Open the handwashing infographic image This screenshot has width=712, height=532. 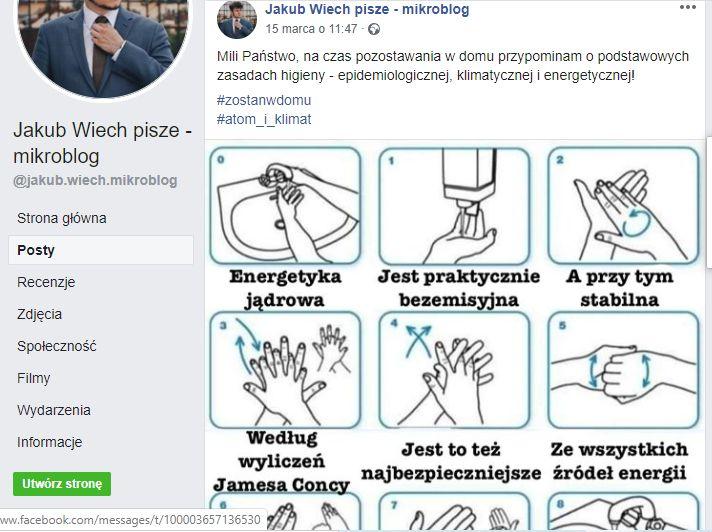[x=454, y=336]
